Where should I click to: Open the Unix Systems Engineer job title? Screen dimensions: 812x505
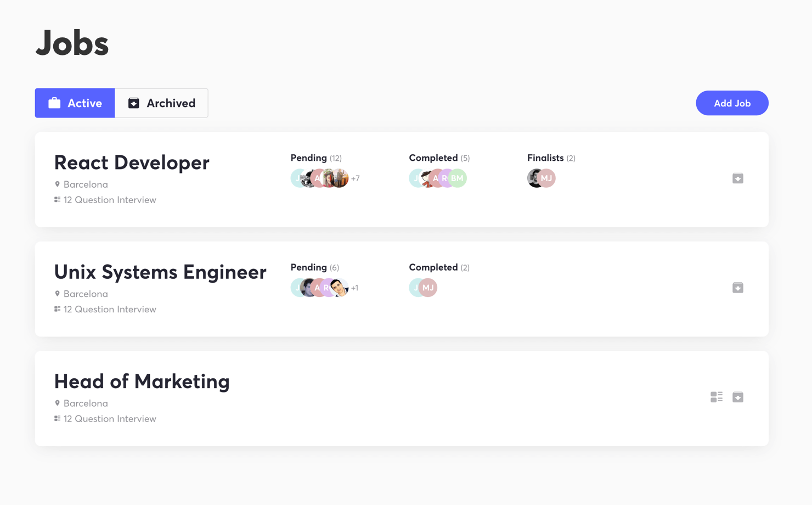tap(160, 272)
